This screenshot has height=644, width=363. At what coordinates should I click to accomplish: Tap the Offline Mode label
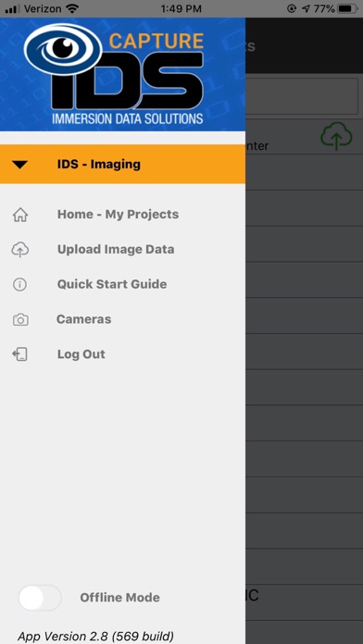(119, 598)
